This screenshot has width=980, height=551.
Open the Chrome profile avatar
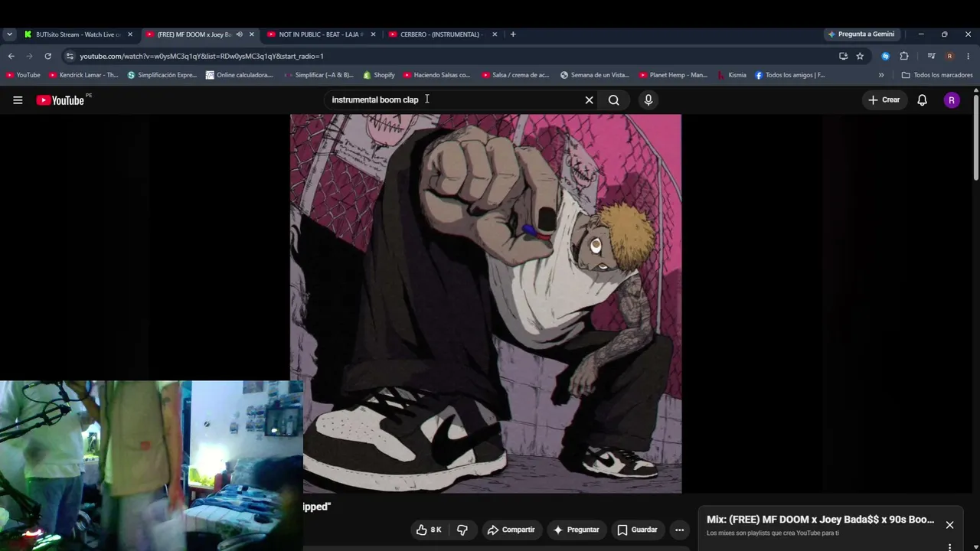(x=949, y=56)
